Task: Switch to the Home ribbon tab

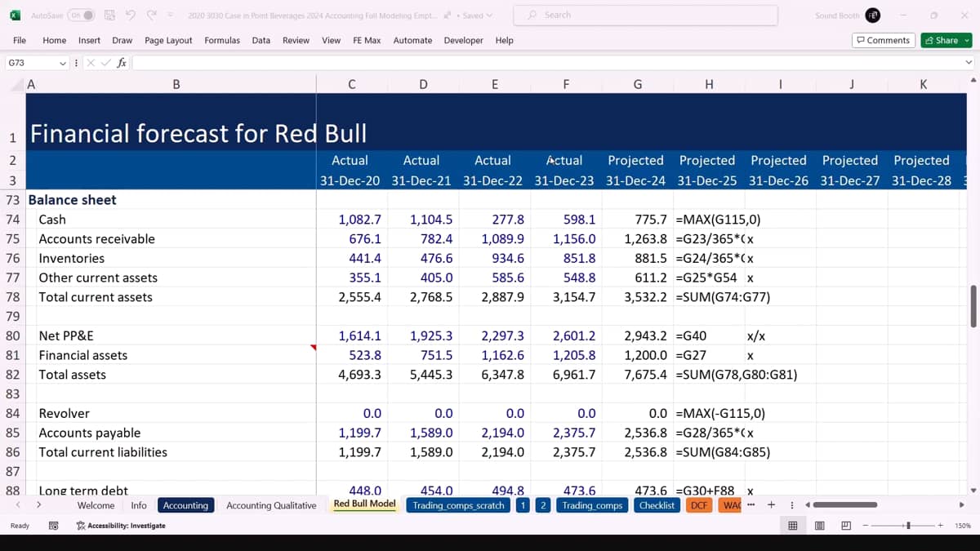Action: click(55, 40)
